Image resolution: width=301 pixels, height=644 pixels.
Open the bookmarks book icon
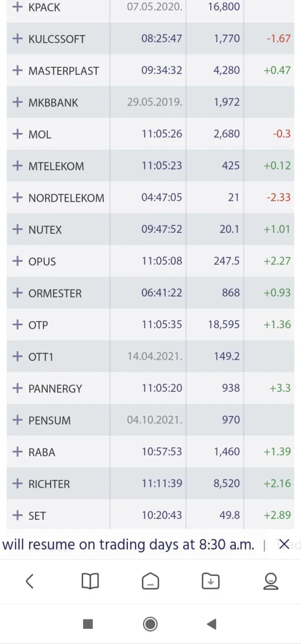click(90, 581)
